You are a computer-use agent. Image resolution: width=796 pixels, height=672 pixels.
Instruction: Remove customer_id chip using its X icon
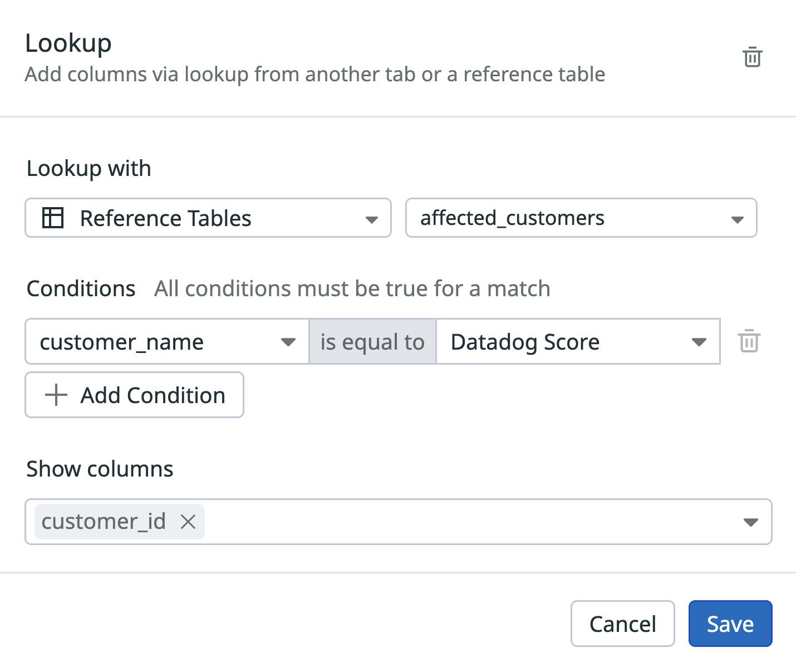coord(188,522)
